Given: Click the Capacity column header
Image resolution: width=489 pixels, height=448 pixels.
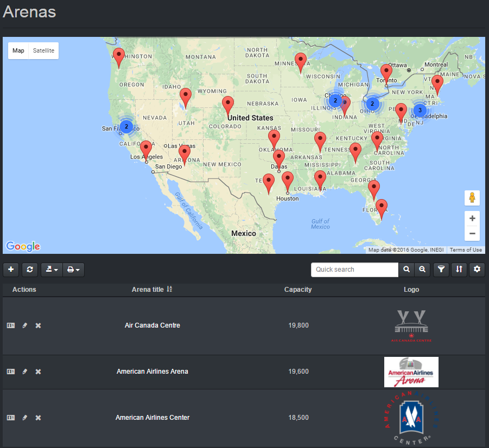Looking at the screenshot, I should pyautogui.click(x=298, y=290).
